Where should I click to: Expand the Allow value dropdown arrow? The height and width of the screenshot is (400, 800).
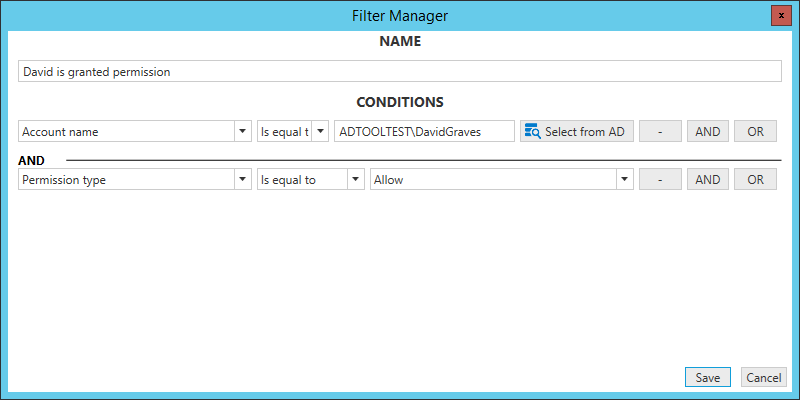pos(624,180)
